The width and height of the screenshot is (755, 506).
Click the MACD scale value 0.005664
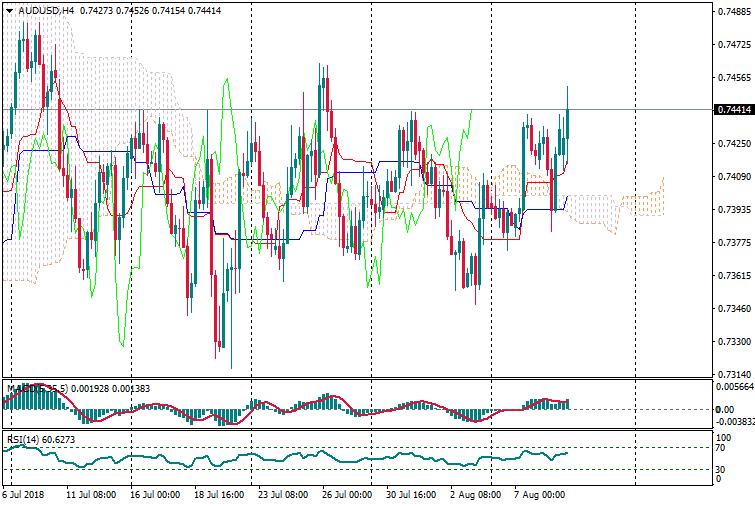point(735,386)
